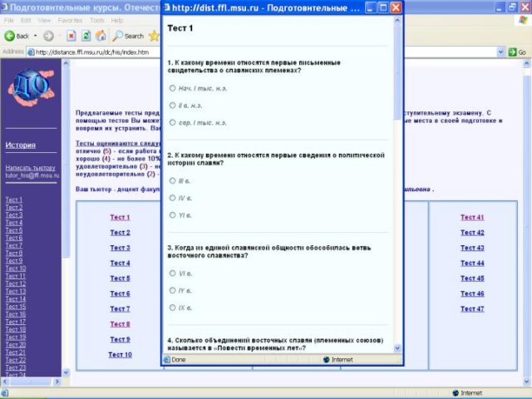Click the popup window title bar page icon
Viewport: 532px width, 399px height.
(x=167, y=7)
